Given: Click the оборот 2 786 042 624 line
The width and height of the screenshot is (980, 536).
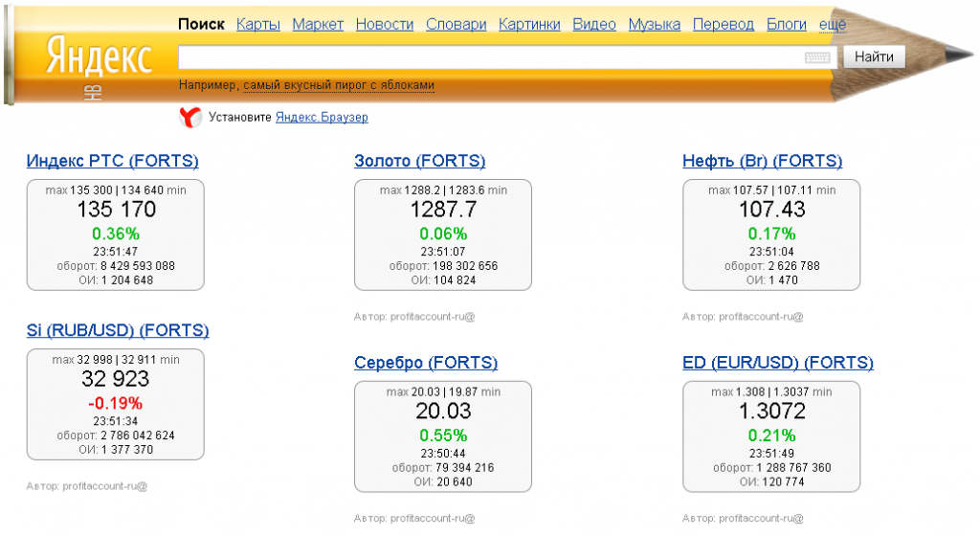Looking at the screenshot, I should [x=116, y=435].
